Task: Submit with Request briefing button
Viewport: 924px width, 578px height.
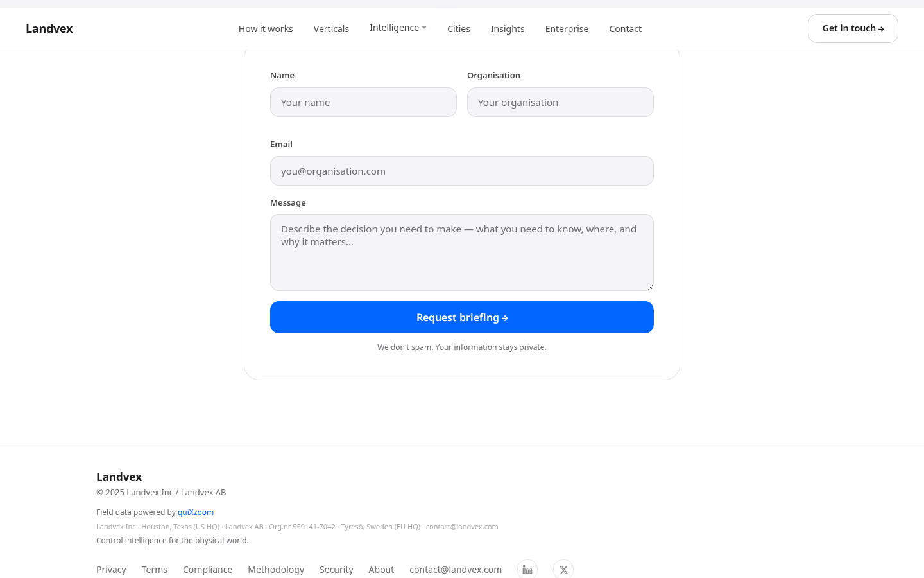Action: click(462, 317)
